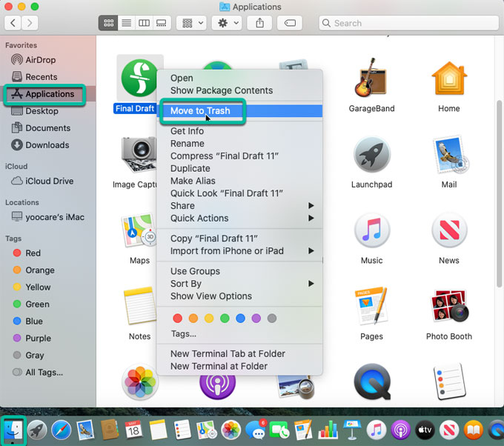Choose Rename in the context menu
504x446 pixels.
tap(239, 144)
